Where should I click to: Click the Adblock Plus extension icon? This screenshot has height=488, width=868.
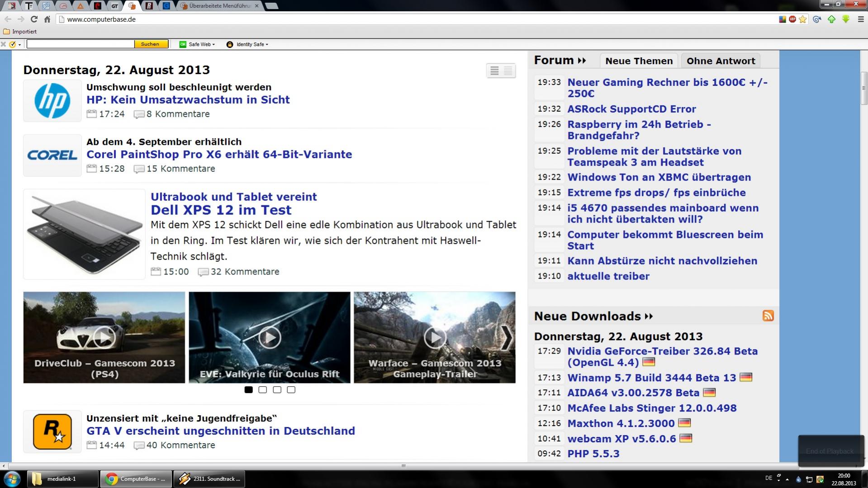(792, 19)
